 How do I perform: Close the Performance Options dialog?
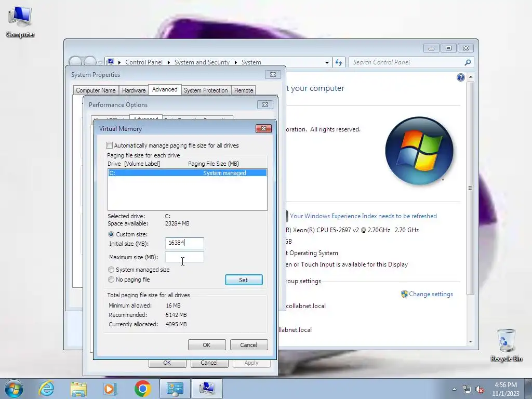click(265, 105)
